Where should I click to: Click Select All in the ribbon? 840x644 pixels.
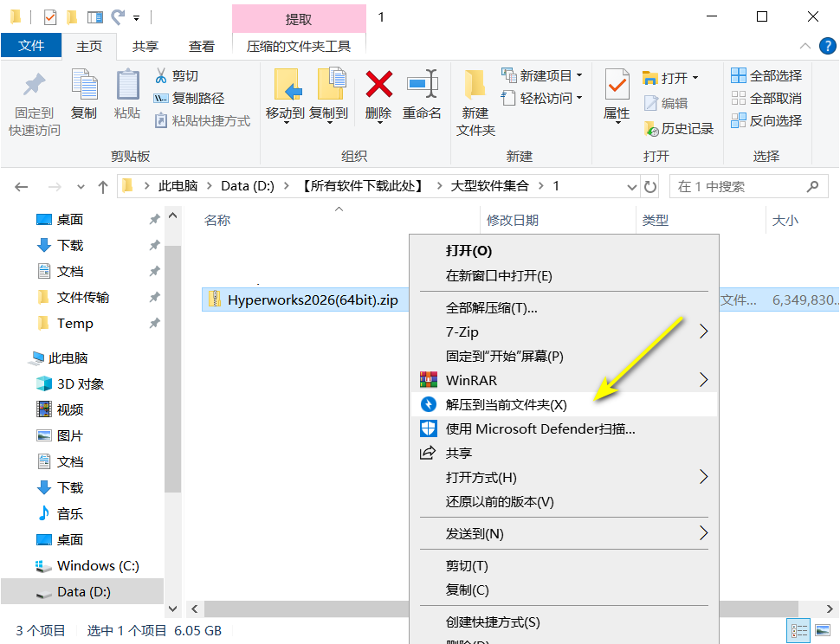tap(766, 76)
